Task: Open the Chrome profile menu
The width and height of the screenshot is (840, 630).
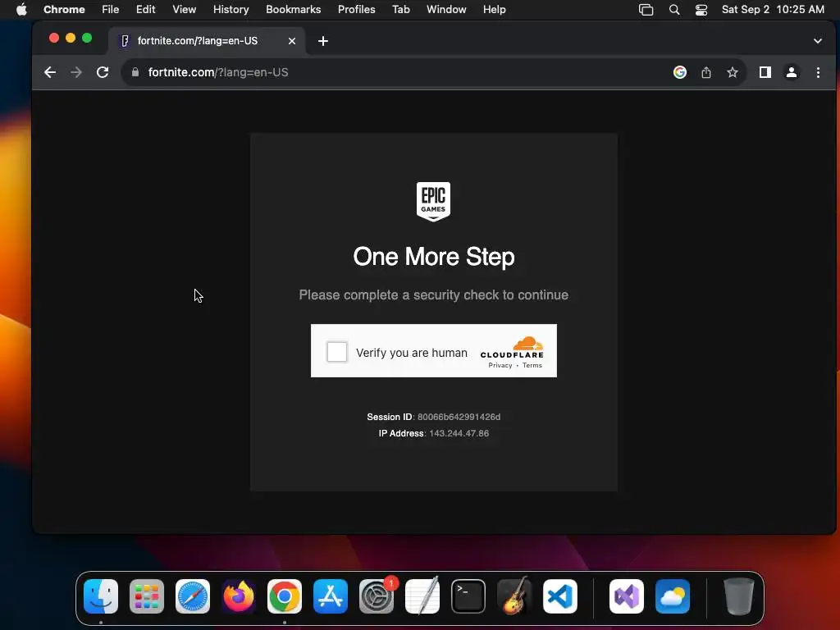Action: pyautogui.click(x=792, y=72)
